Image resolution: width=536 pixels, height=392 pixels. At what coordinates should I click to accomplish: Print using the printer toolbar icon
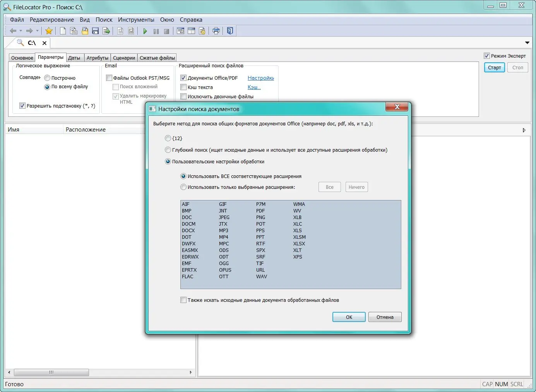point(216,31)
